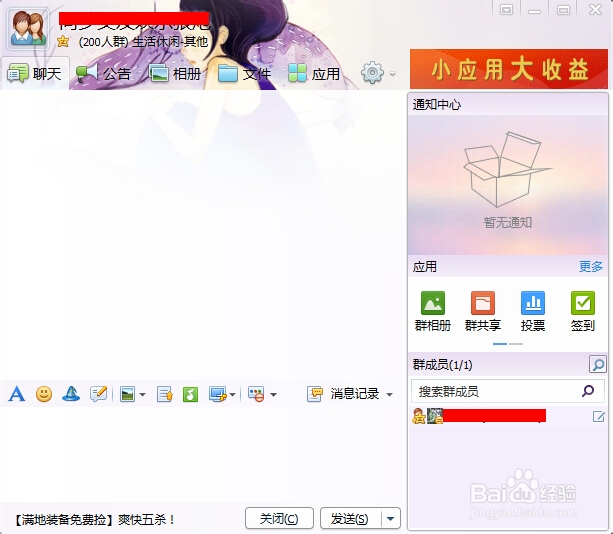Image resolution: width=613 pixels, height=534 pixels.
Task: Click the 更多 more apps link
Action: (x=591, y=267)
